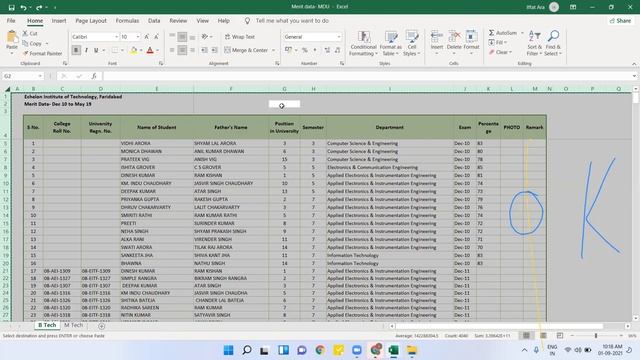640x360 pixels.
Task: Switch to the Data tab
Action: click(154, 20)
